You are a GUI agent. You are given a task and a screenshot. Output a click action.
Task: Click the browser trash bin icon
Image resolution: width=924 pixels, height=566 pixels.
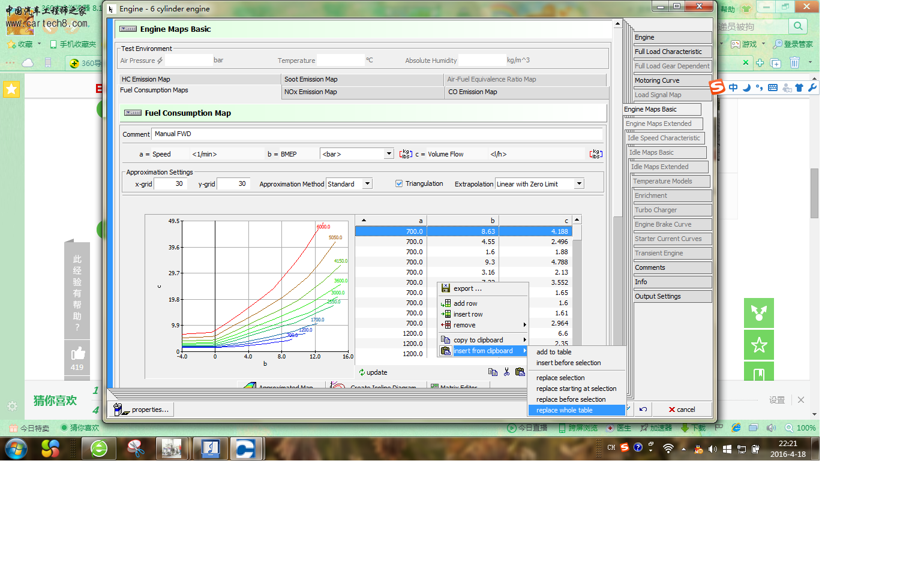pyautogui.click(x=794, y=62)
